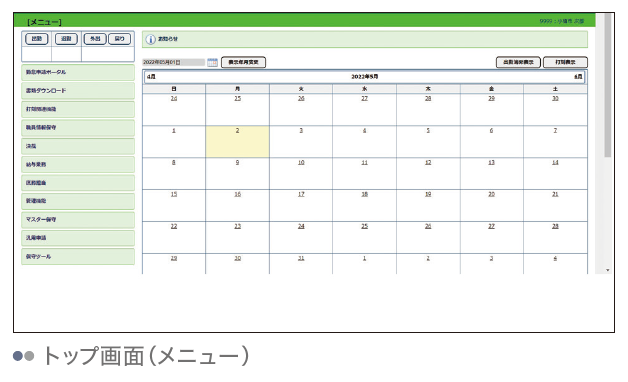Select date 23 in the calendar

coord(238,226)
